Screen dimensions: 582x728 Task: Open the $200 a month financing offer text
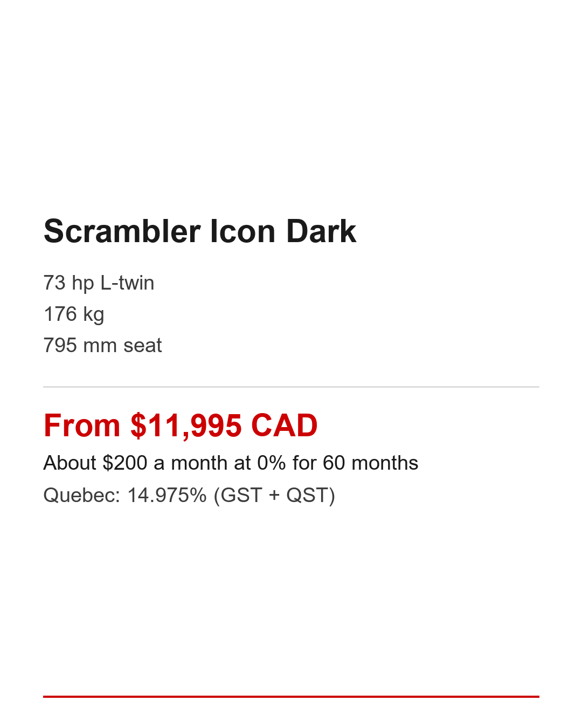[231, 463]
